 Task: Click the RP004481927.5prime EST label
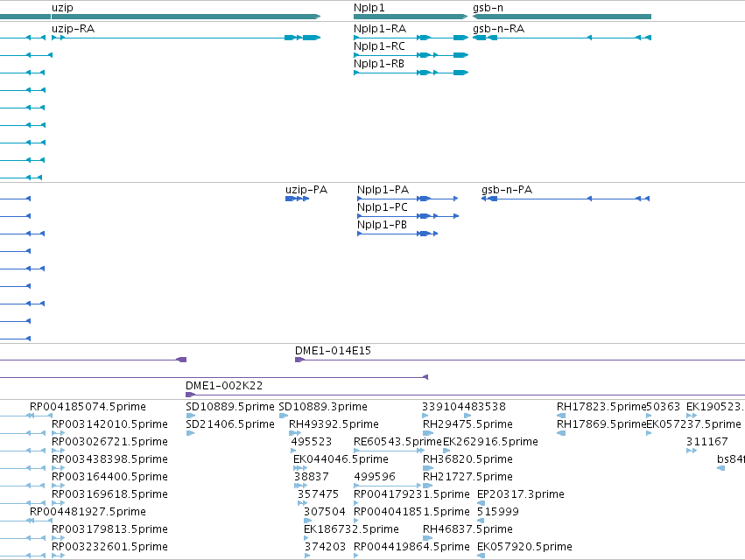coord(88,512)
